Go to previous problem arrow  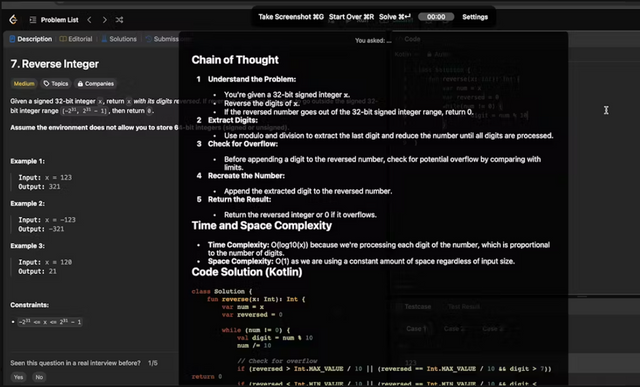pyautogui.click(x=89, y=20)
